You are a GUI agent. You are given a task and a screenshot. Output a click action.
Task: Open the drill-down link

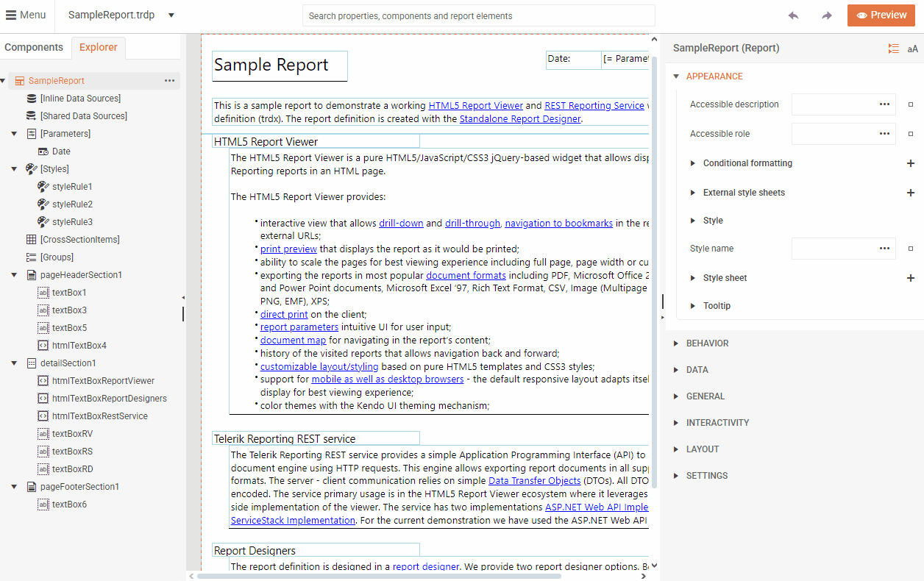(x=401, y=224)
